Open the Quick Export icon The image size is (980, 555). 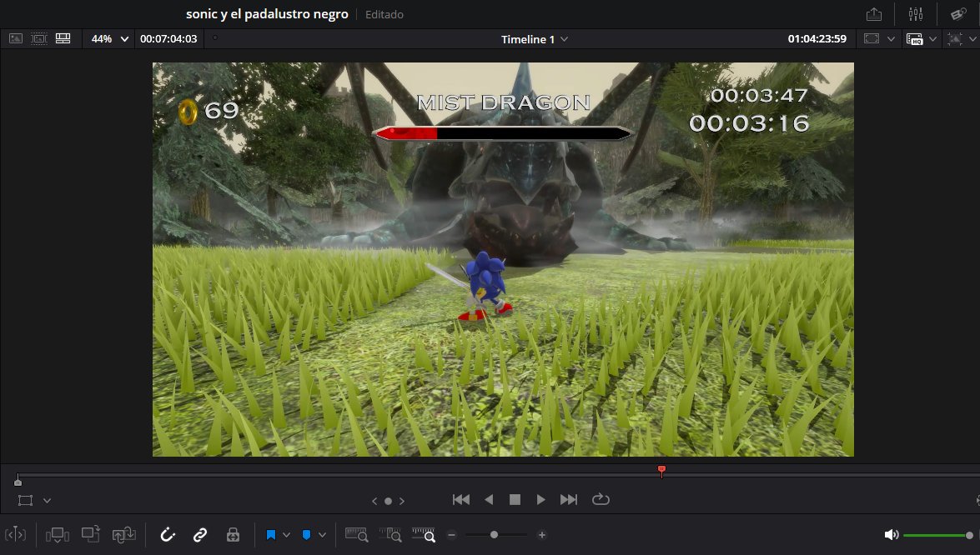tap(874, 14)
